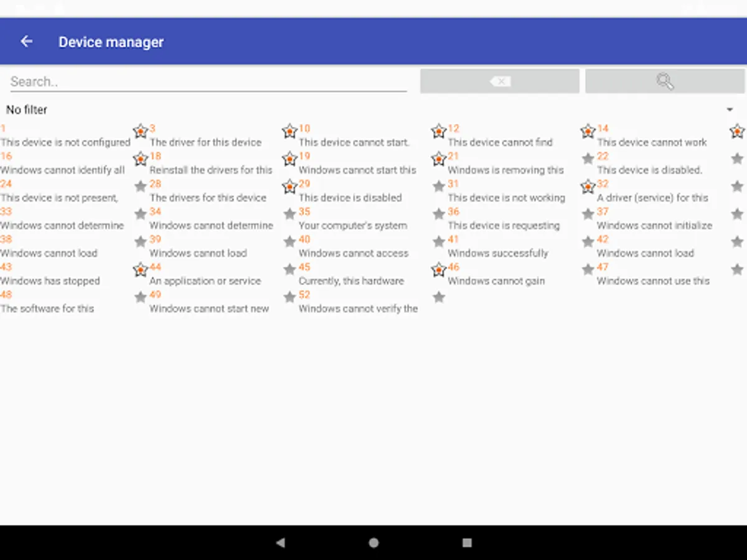This screenshot has width=747, height=560.
Task: Toggle favorite star between codes 16 and 18
Action: [141, 159]
